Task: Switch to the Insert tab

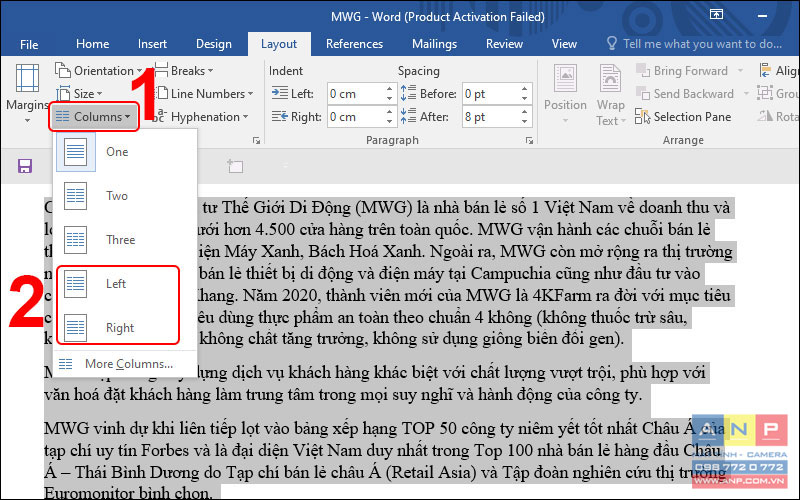Action: pos(152,44)
